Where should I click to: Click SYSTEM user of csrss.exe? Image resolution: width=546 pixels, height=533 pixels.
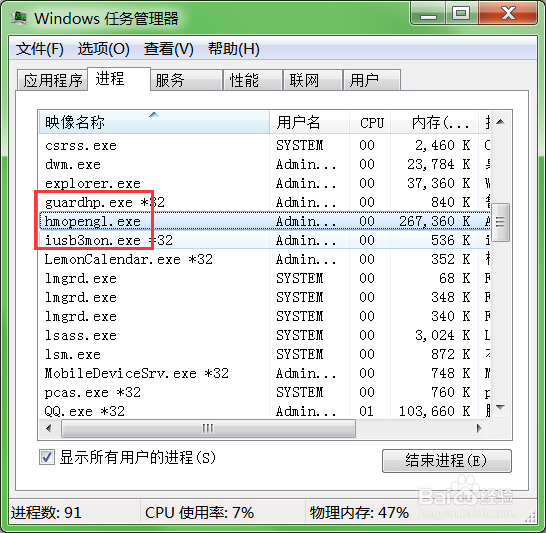click(300, 145)
